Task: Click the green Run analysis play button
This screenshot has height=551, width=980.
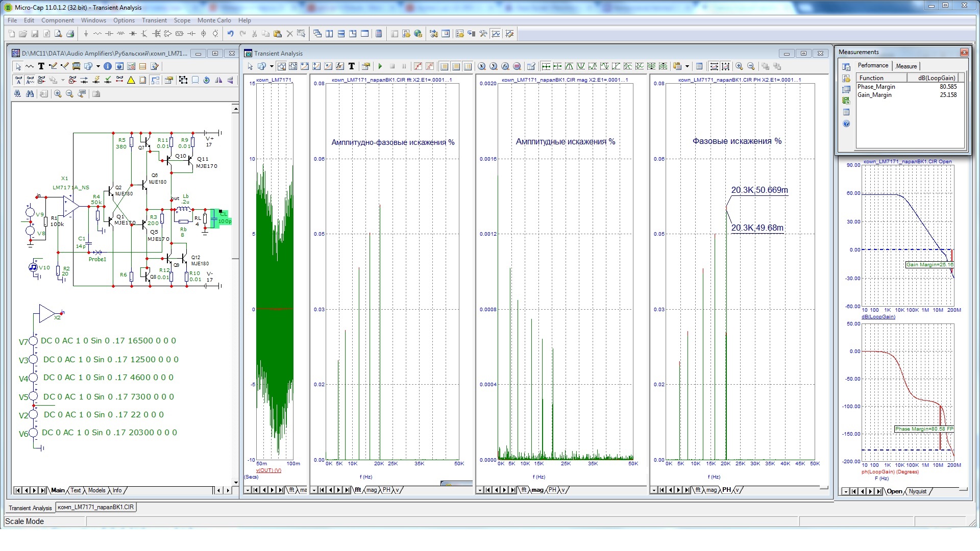Action: point(380,66)
